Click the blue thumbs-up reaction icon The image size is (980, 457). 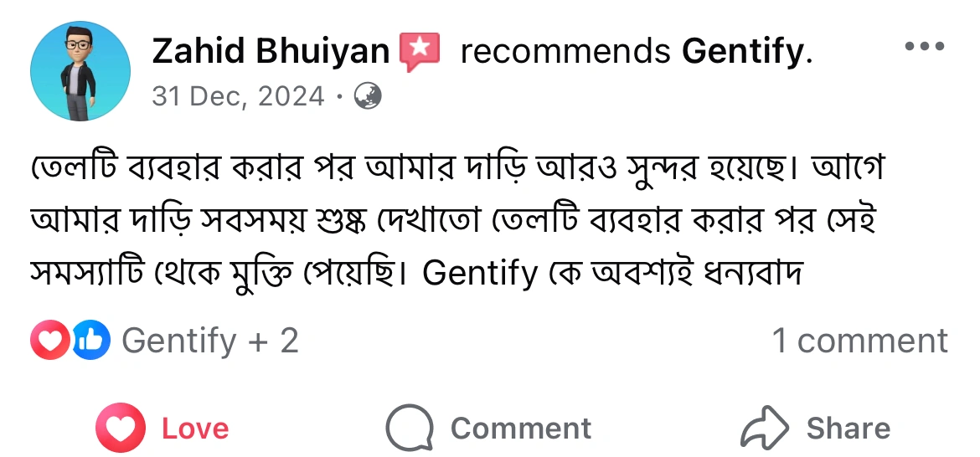click(90, 341)
